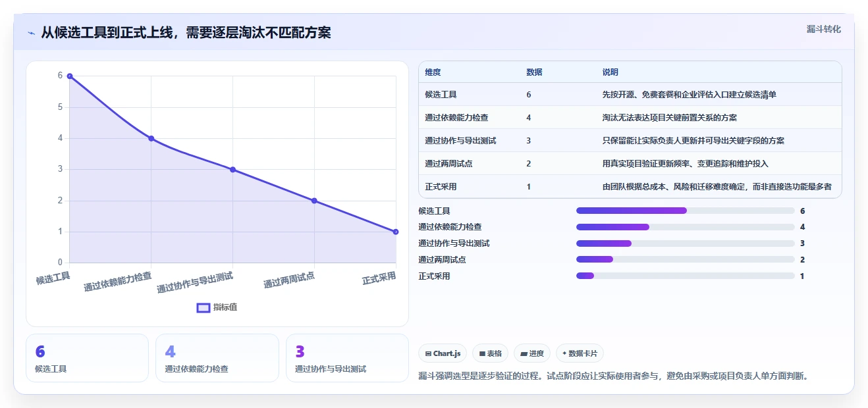Click the y-axis label 0 on chart
Viewport: 868px width, 408px height.
(60, 263)
